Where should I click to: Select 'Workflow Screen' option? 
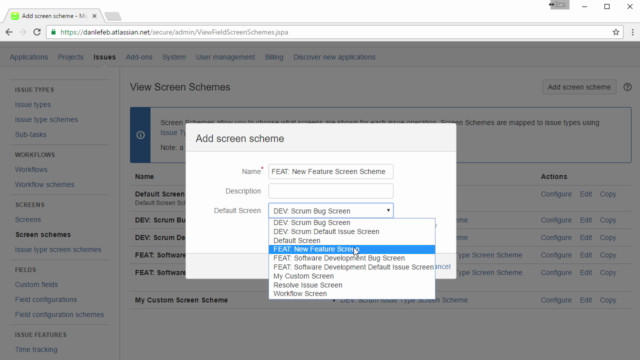point(352,293)
